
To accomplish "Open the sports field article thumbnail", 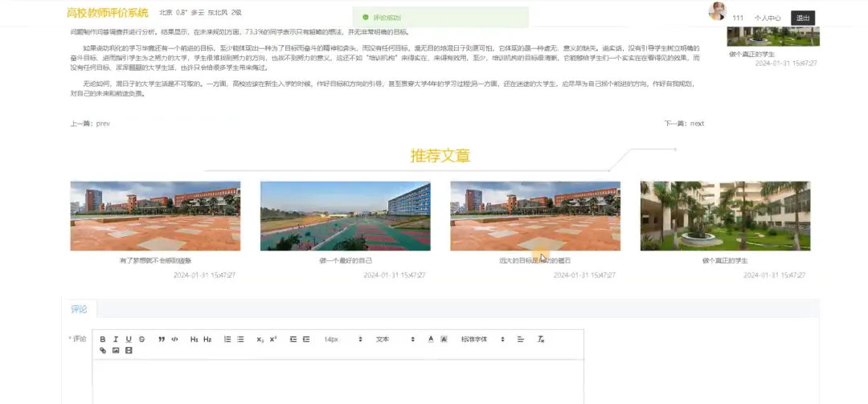I will pyautogui.click(x=346, y=216).
